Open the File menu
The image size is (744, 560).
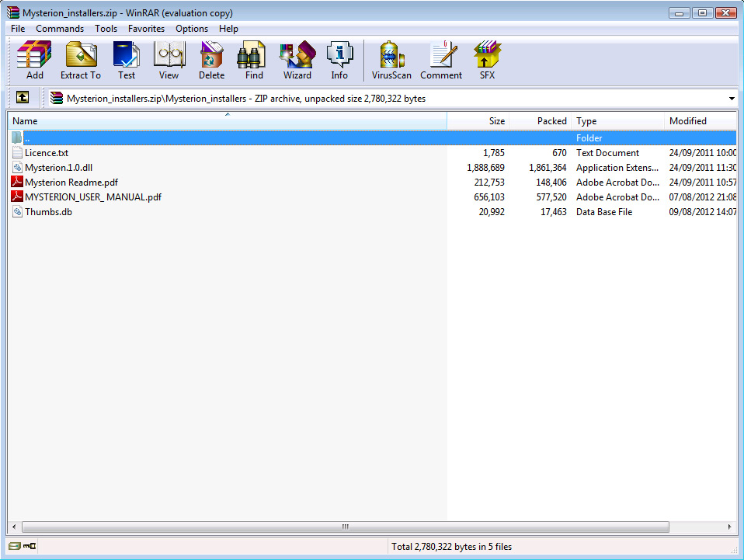pyautogui.click(x=18, y=29)
